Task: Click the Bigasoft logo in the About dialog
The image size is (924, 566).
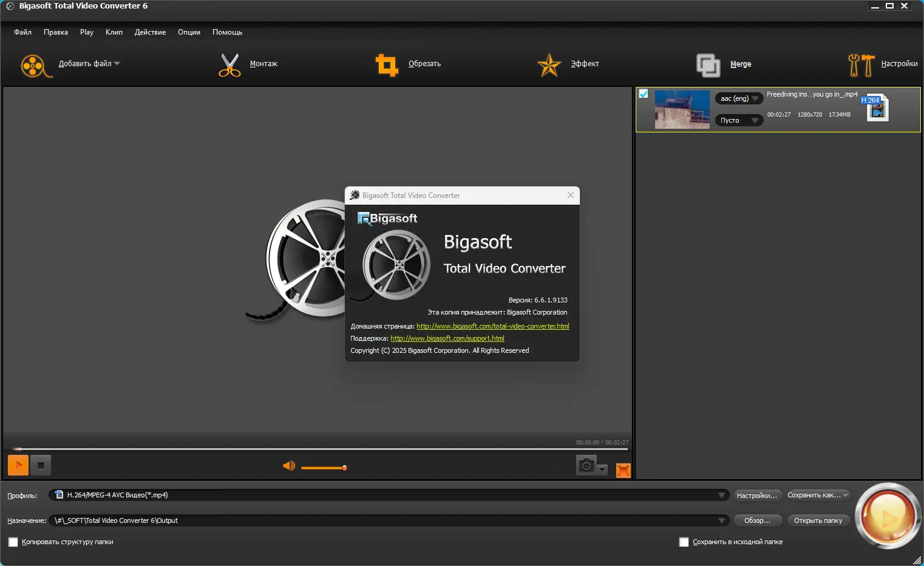Action: point(387,219)
